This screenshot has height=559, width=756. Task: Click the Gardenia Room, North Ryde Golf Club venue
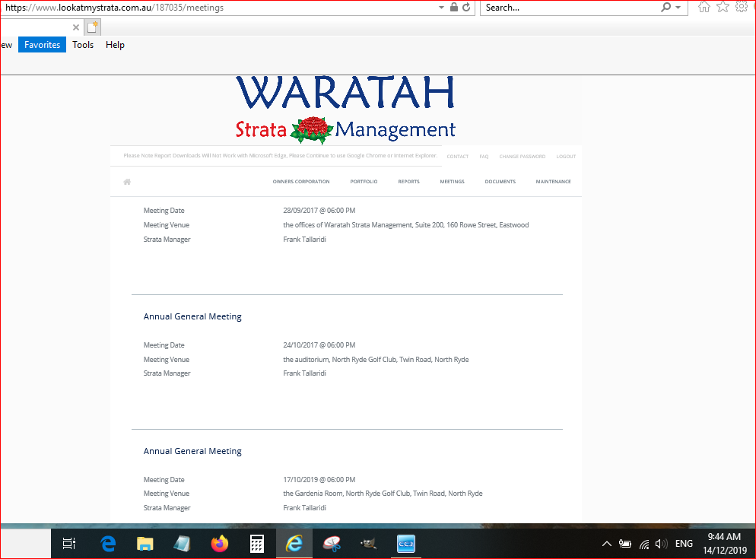383,494
